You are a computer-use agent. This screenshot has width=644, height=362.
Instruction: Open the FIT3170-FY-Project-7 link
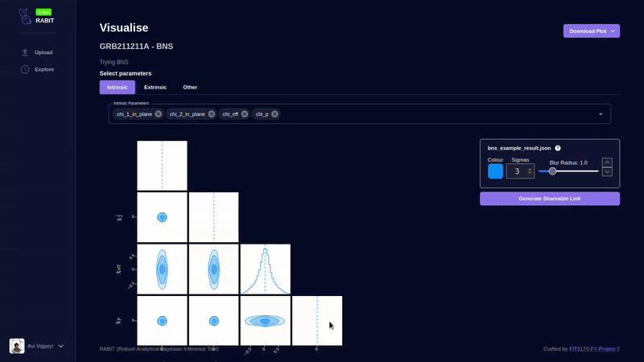(594, 349)
